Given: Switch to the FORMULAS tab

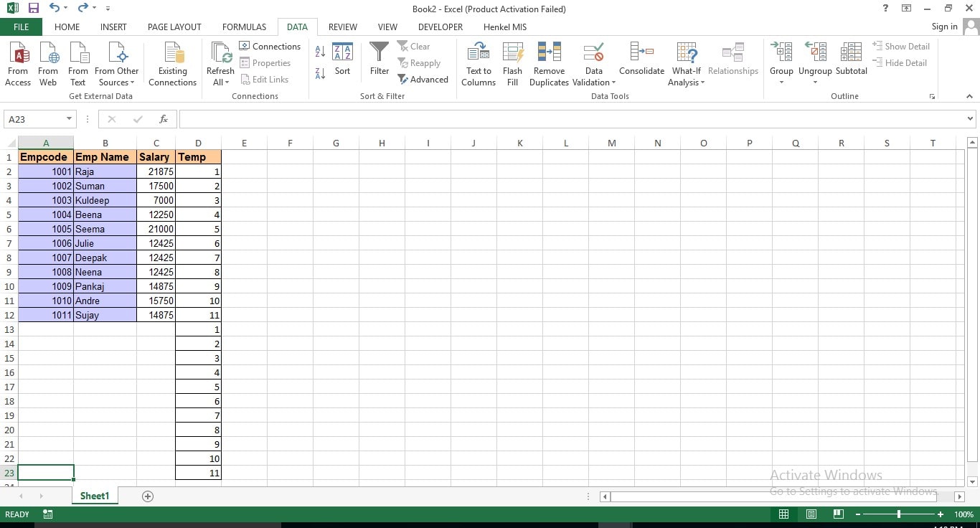Looking at the screenshot, I should click(244, 27).
